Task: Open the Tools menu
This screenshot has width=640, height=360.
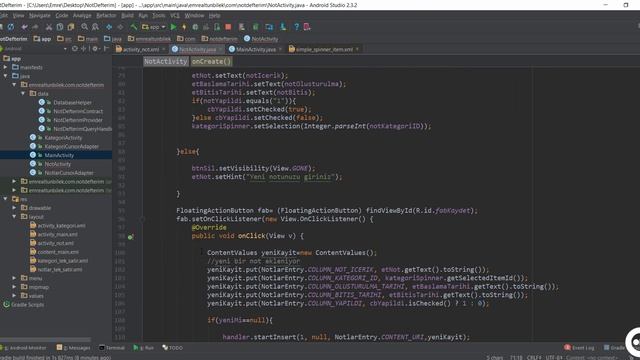Action: [159, 16]
